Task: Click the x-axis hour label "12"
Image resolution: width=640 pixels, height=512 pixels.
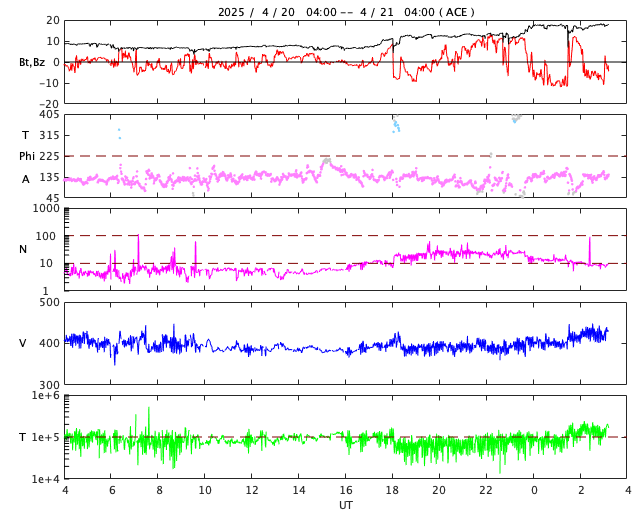Action: coord(252,490)
